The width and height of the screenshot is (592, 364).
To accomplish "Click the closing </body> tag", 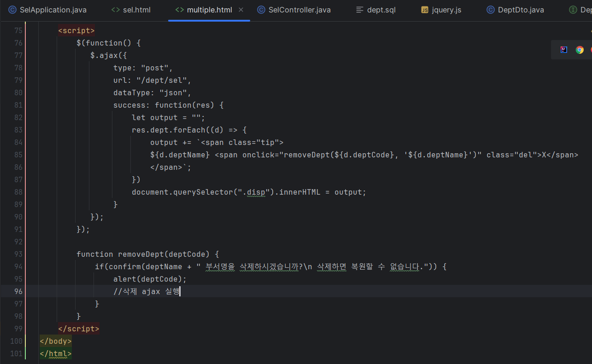I will coord(56,341).
